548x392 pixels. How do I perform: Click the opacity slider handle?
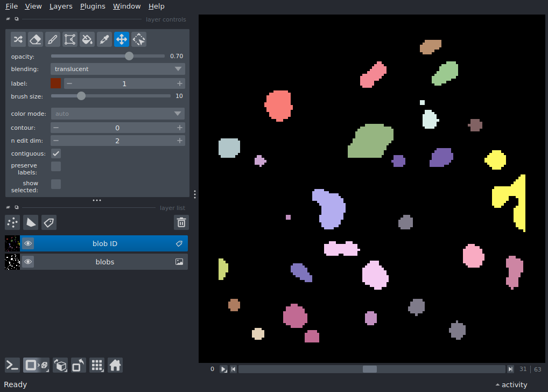point(129,56)
